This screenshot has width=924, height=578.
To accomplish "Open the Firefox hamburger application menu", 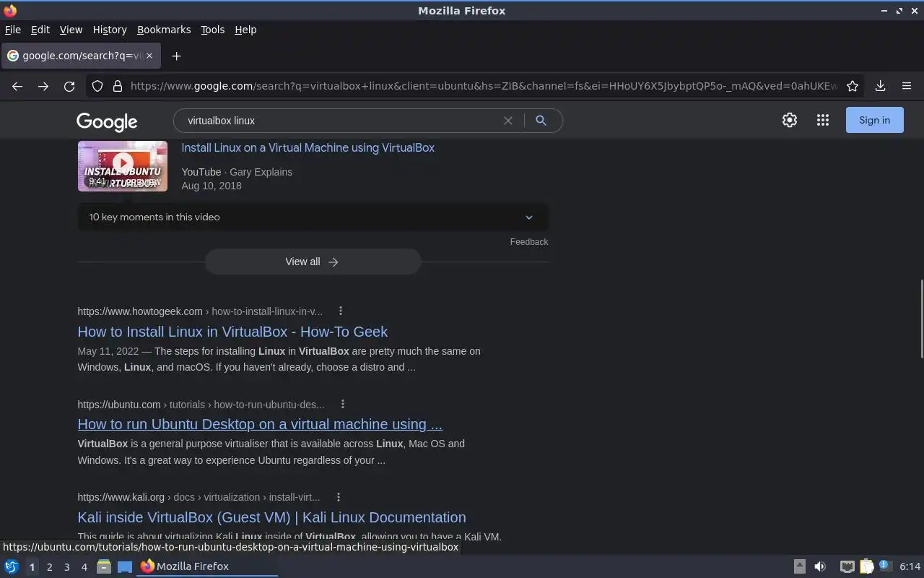I will coord(907,86).
